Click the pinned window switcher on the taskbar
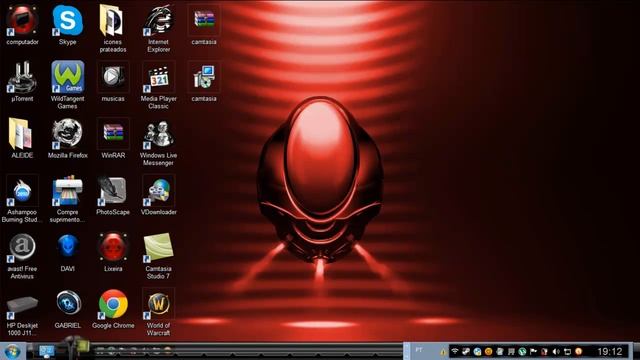The image size is (640, 360). click(46, 351)
